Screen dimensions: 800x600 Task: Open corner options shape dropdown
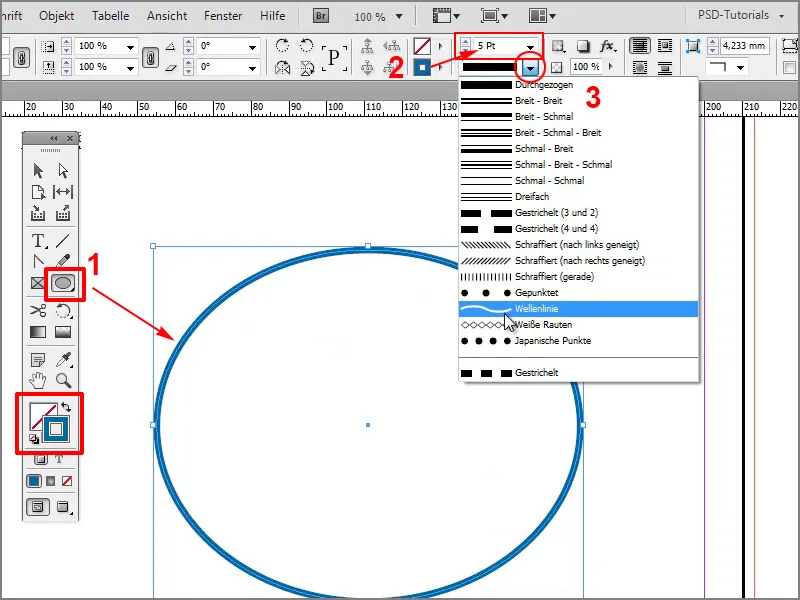coord(740,67)
